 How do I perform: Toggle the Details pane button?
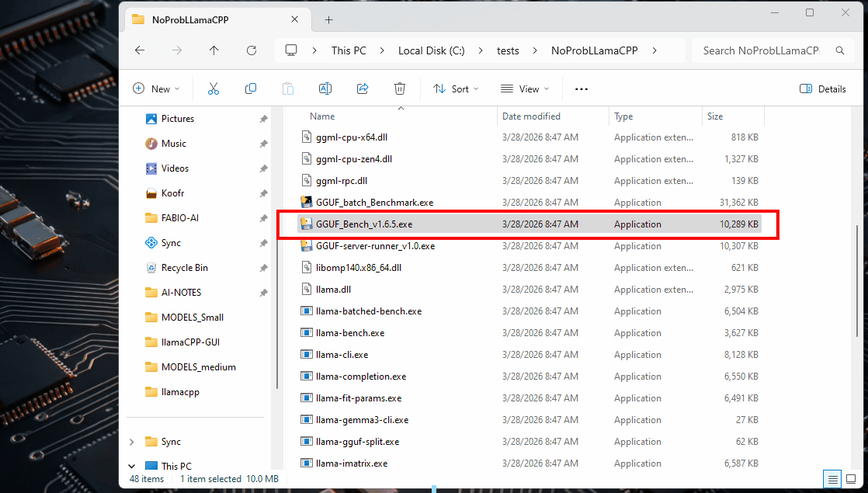pyautogui.click(x=823, y=89)
